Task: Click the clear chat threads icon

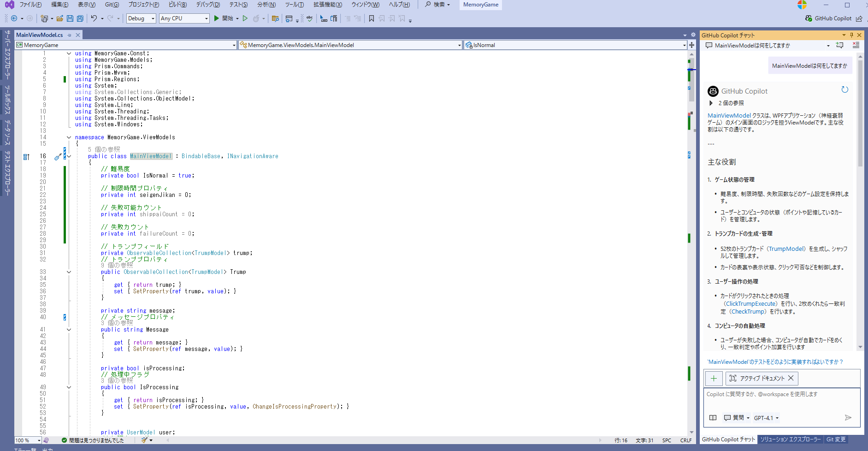Action: point(856,45)
